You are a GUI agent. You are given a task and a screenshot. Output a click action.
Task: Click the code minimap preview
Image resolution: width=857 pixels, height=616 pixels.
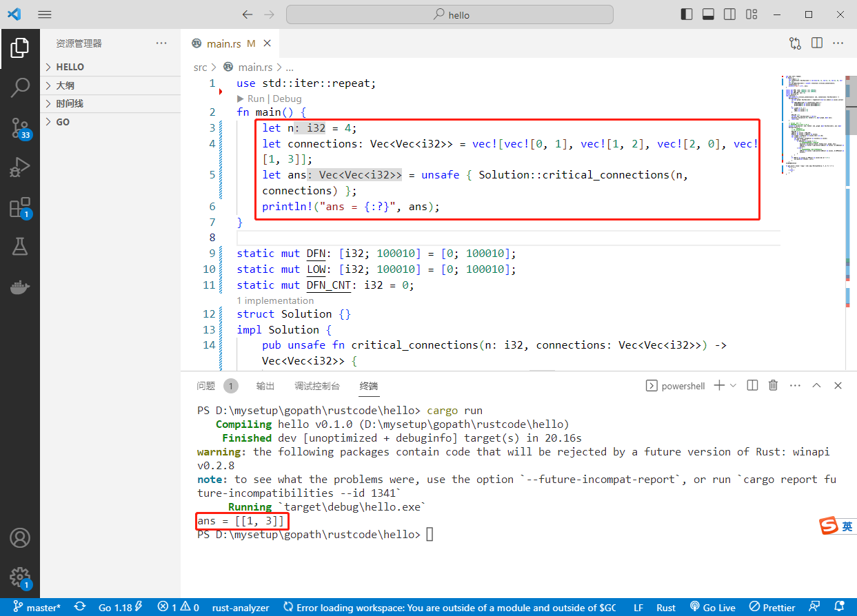[812, 124]
